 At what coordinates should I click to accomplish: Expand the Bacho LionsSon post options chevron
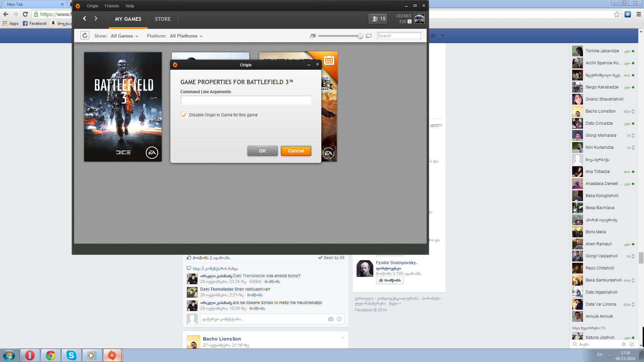[342, 338]
